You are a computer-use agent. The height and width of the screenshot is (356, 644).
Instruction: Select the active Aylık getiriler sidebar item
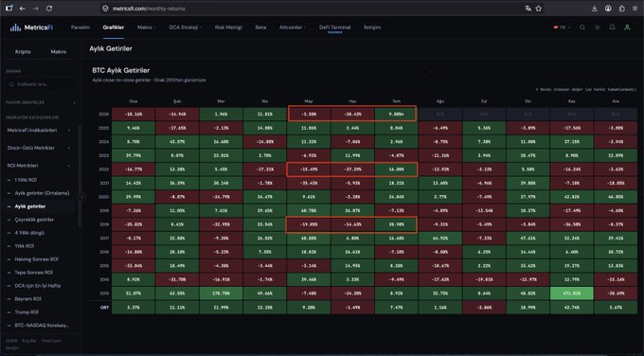point(30,206)
